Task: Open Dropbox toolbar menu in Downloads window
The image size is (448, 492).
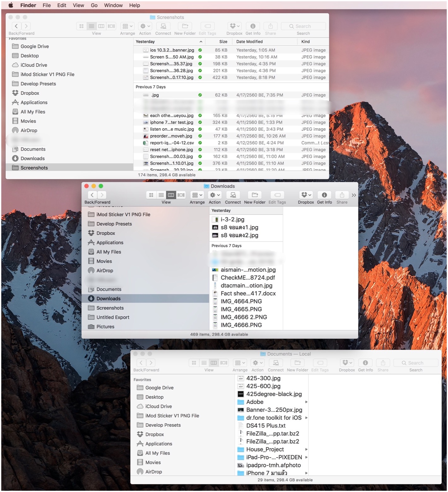Action: (306, 195)
